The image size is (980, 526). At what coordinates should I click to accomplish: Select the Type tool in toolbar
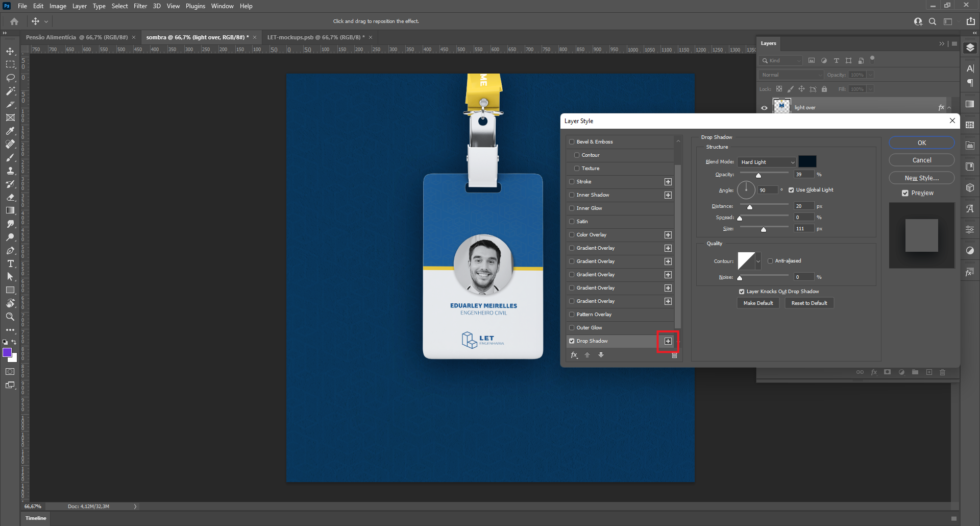[x=10, y=264]
